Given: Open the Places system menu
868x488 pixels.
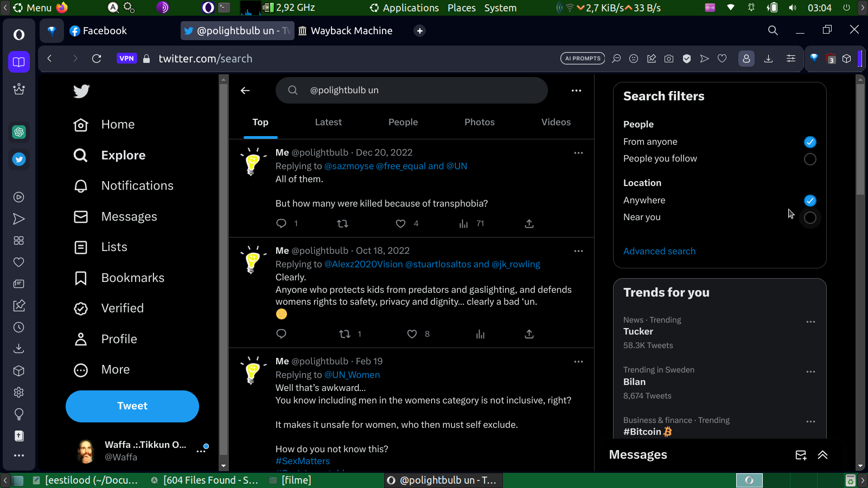Looking at the screenshot, I should click(x=462, y=8).
